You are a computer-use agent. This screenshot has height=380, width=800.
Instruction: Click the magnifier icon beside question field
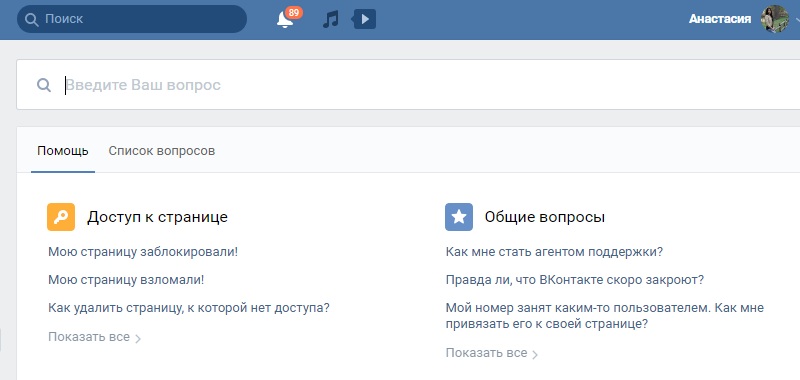click(x=44, y=85)
